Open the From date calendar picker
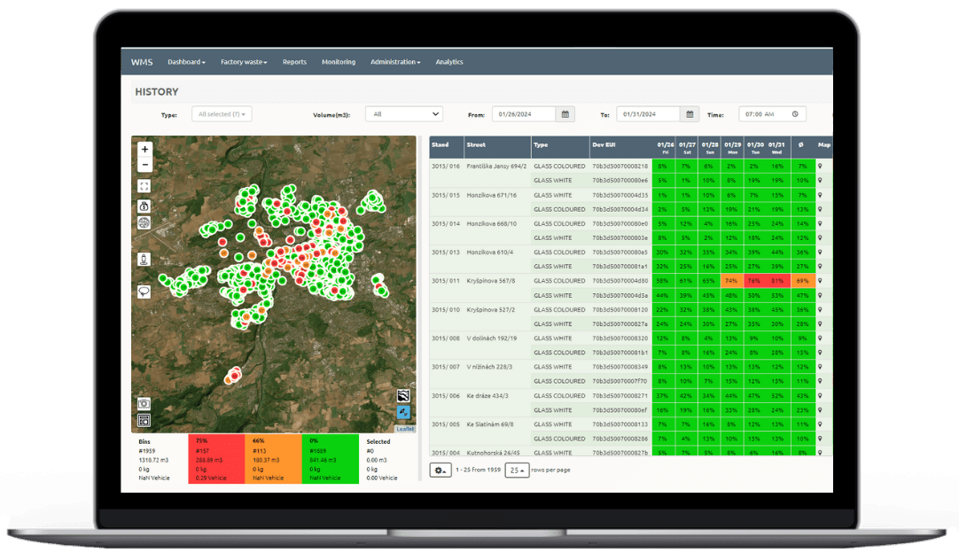 coord(565,114)
